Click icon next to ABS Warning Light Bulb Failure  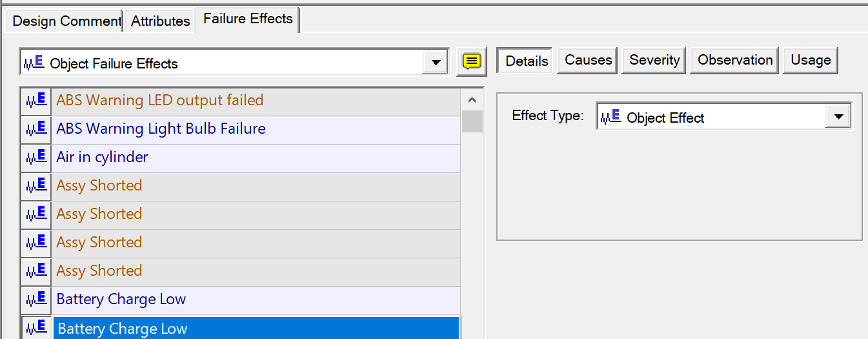tap(35, 128)
